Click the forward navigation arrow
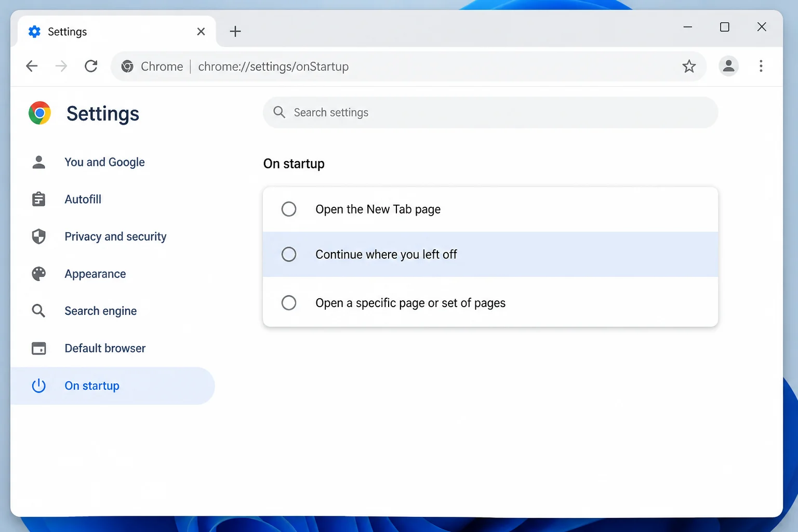This screenshot has width=798, height=532. click(61, 66)
